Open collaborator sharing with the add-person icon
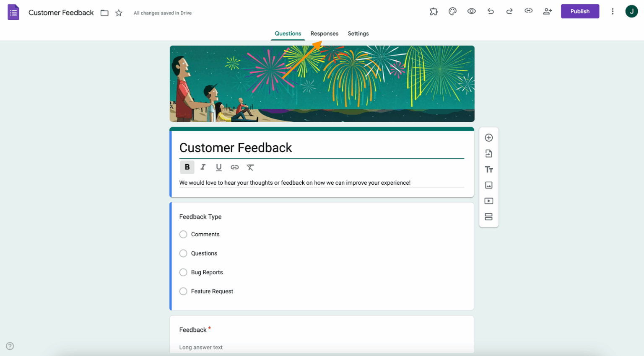The width and height of the screenshot is (644, 356). coord(548,11)
